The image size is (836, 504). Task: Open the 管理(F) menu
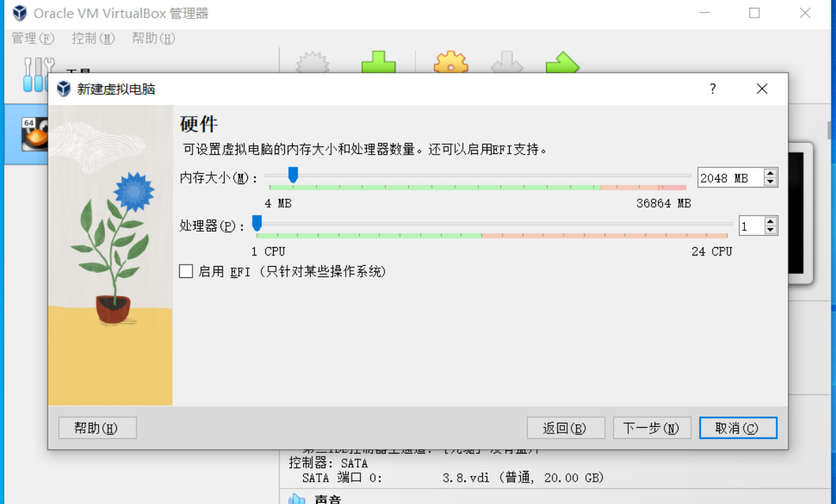(x=33, y=38)
